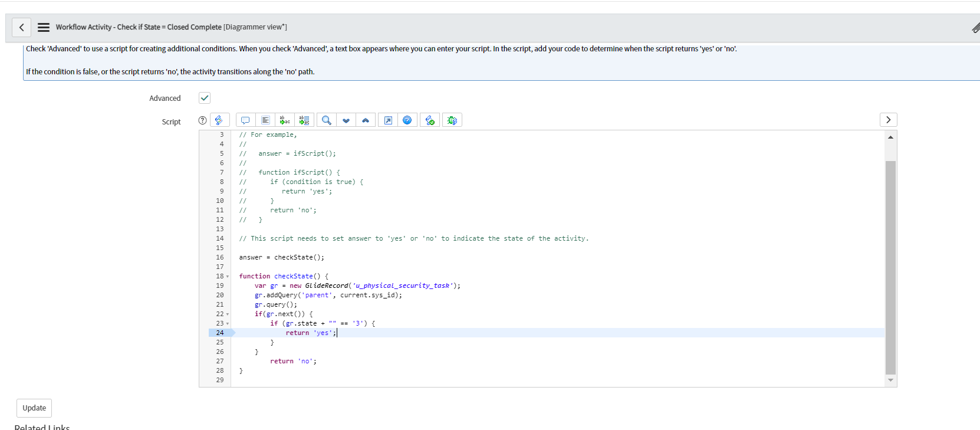980x430 pixels.
Task: Click scrollbar down arrow in script editor
Action: point(890,380)
